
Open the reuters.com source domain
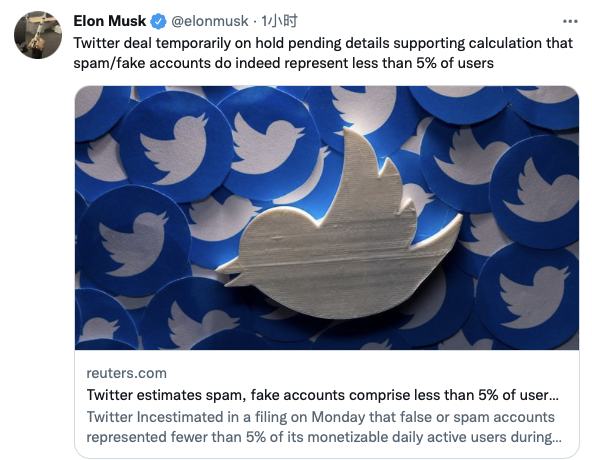[126, 373]
